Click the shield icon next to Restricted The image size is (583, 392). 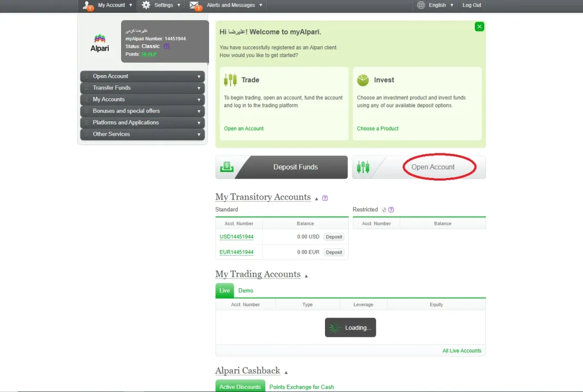click(x=384, y=209)
